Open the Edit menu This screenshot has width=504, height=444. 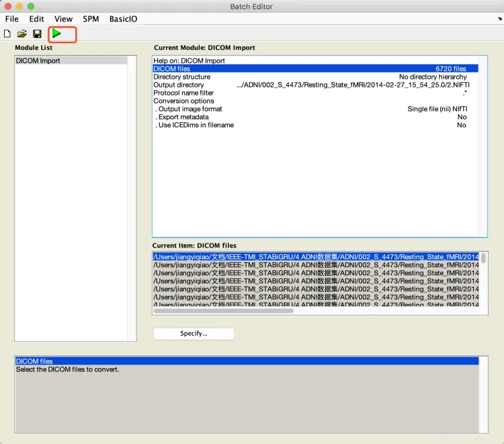pyautogui.click(x=36, y=19)
